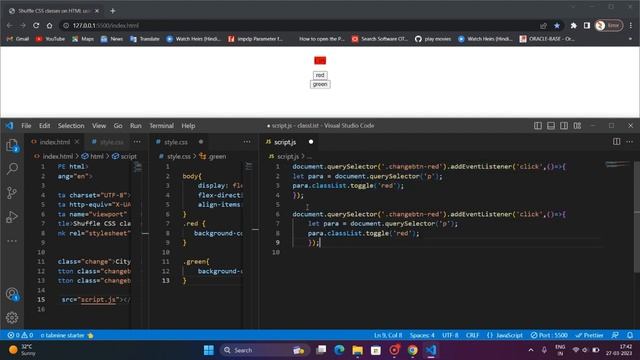This screenshot has height=360, width=640.
Task: Change language mode via JavaScript status item
Action: 509,335
